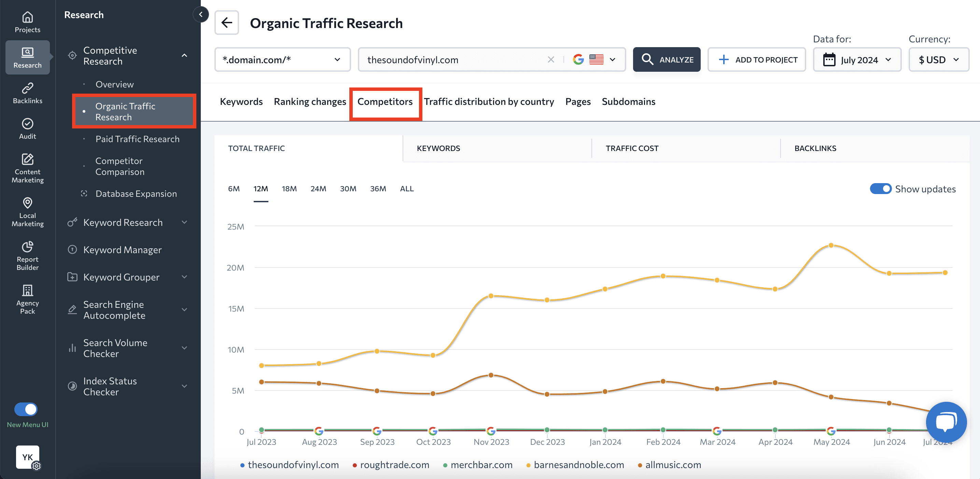Open Content Marketing tools
980x479 pixels.
pyautogui.click(x=27, y=168)
